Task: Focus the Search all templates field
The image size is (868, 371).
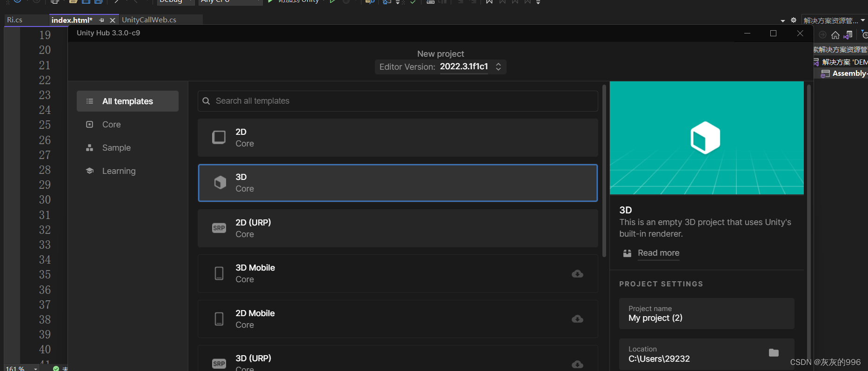Action: click(x=398, y=101)
